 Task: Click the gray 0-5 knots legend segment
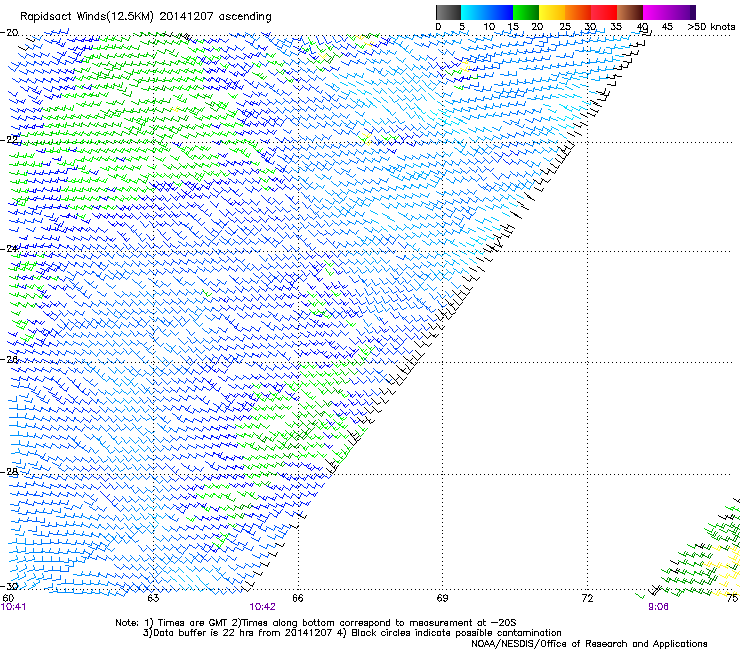[x=448, y=12]
